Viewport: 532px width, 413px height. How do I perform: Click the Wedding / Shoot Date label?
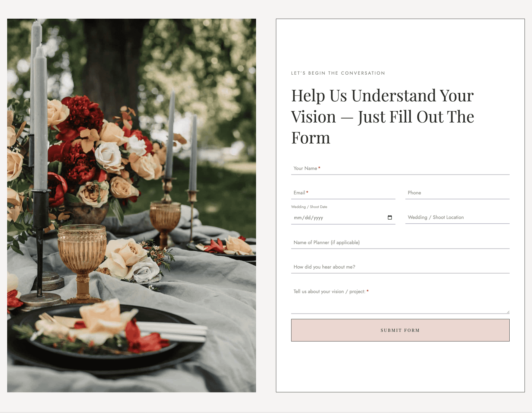click(x=309, y=207)
